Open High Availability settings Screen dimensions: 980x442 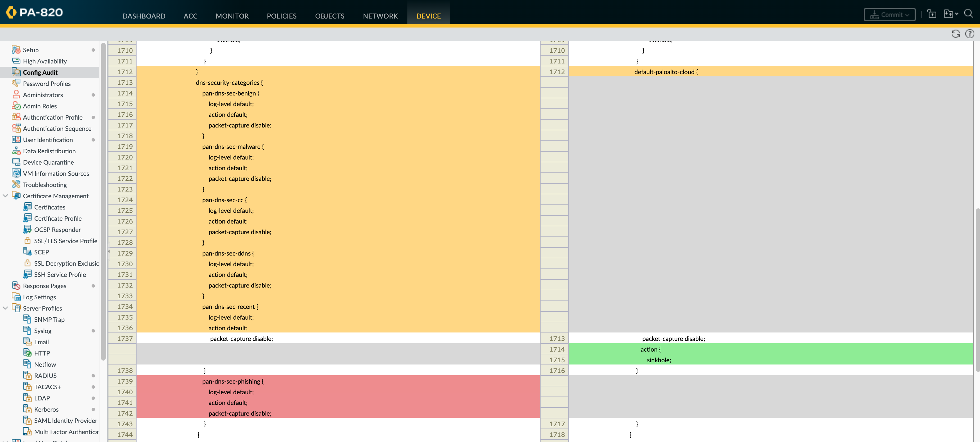(x=44, y=61)
